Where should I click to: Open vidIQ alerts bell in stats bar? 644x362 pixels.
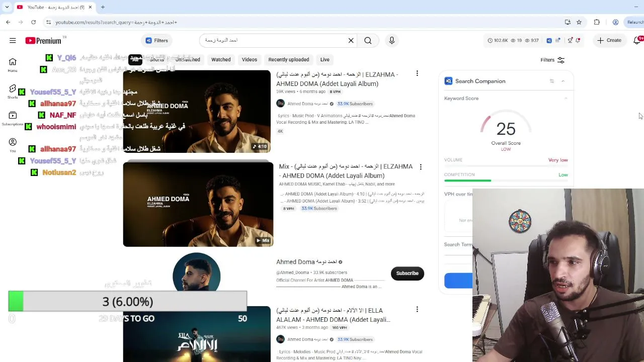tap(578, 40)
